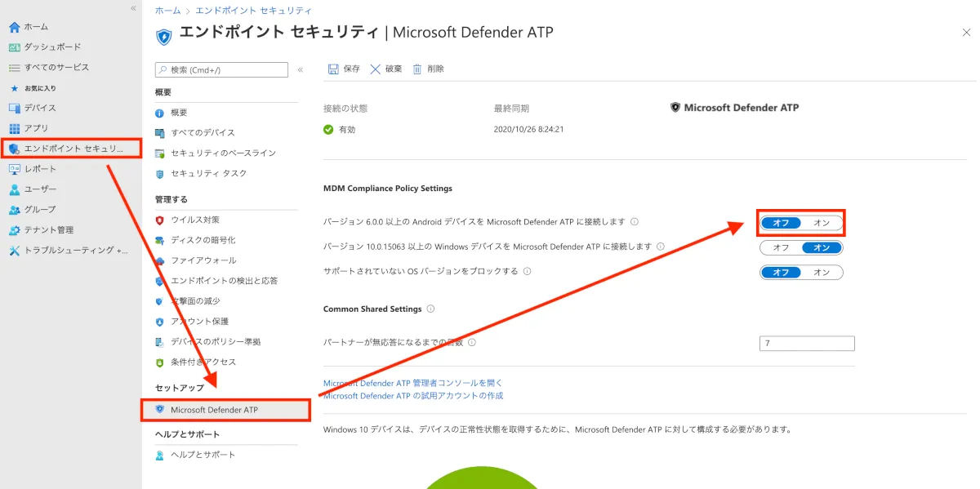Open 攻撃面の減少 menu item
Image resolution: width=980 pixels, height=489 pixels.
pos(195,301)
